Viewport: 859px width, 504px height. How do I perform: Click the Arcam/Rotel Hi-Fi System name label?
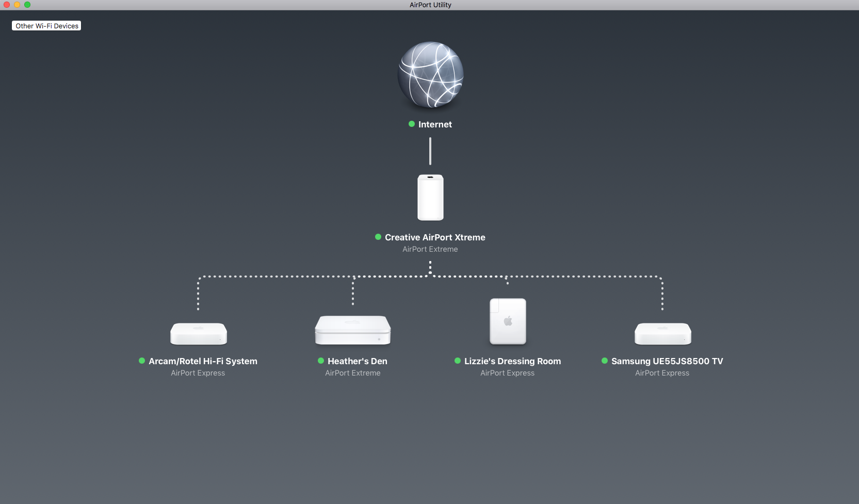[203, 361]
